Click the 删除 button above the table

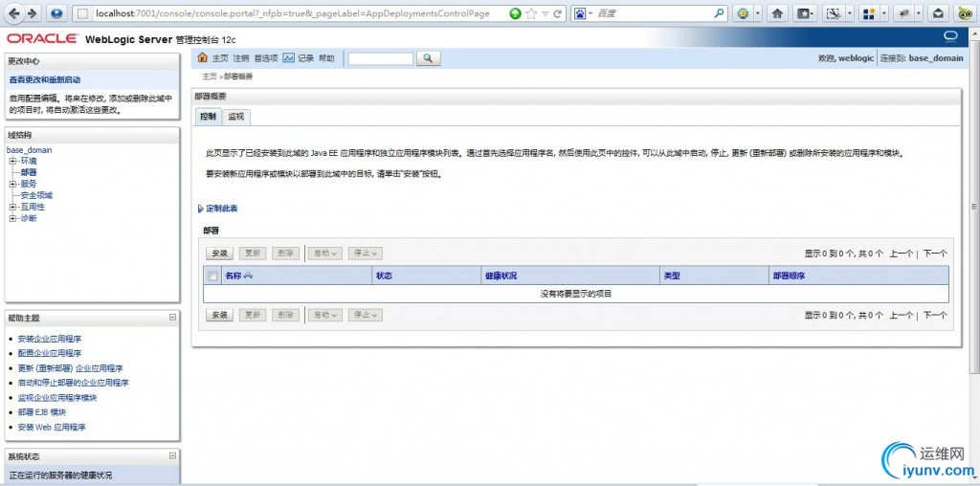(x=285, y=253)
